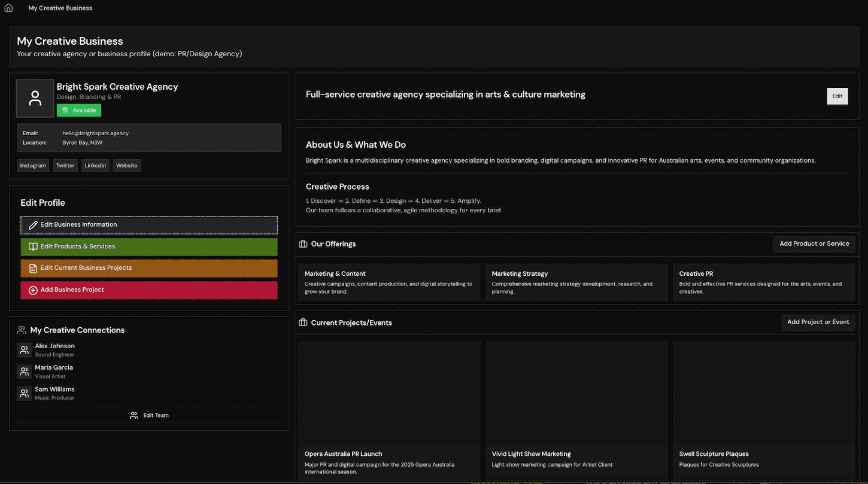
Task: Click Sam Williams' avatar icon
Action: coord(24,393)
